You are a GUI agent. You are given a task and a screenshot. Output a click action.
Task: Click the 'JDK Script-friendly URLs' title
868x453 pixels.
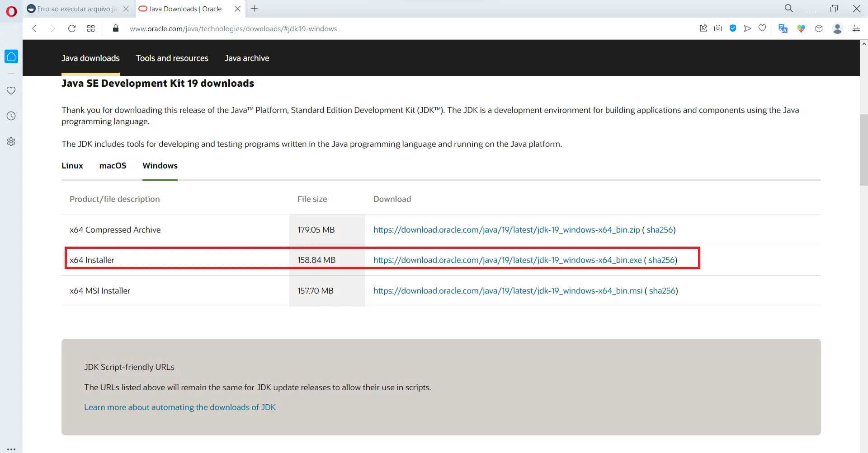129,367
